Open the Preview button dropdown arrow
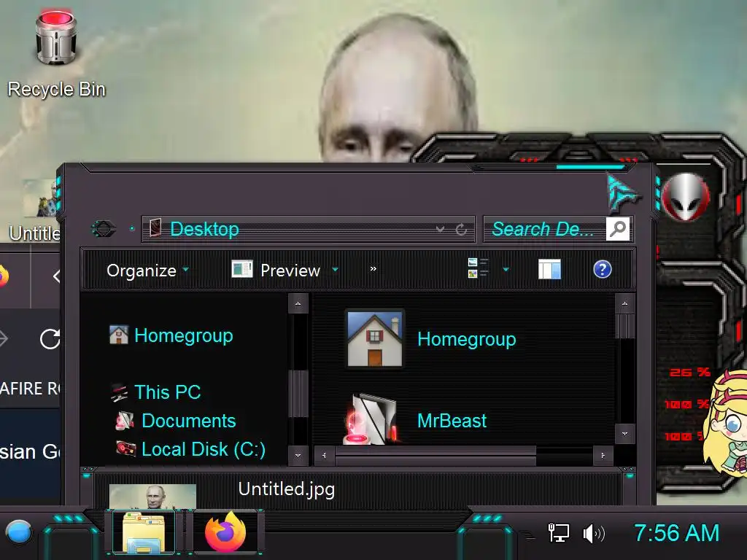This screenshot has height=560, width=747. (335, 270)
